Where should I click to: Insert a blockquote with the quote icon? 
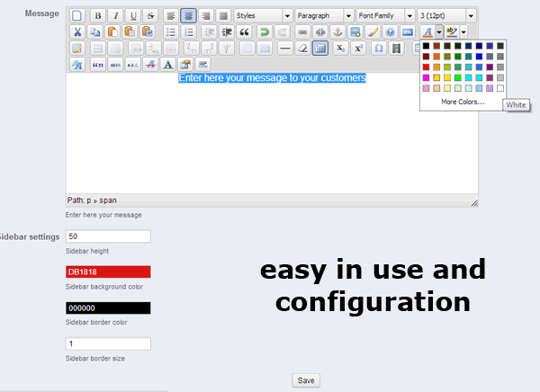point(244,32)
